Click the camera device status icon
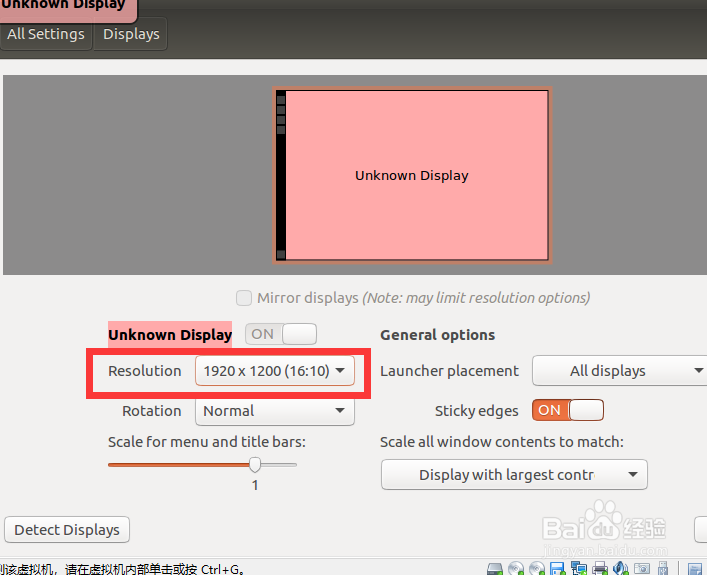Image resolution: width=707 pixels, height=575 pixels. (642, 569)
